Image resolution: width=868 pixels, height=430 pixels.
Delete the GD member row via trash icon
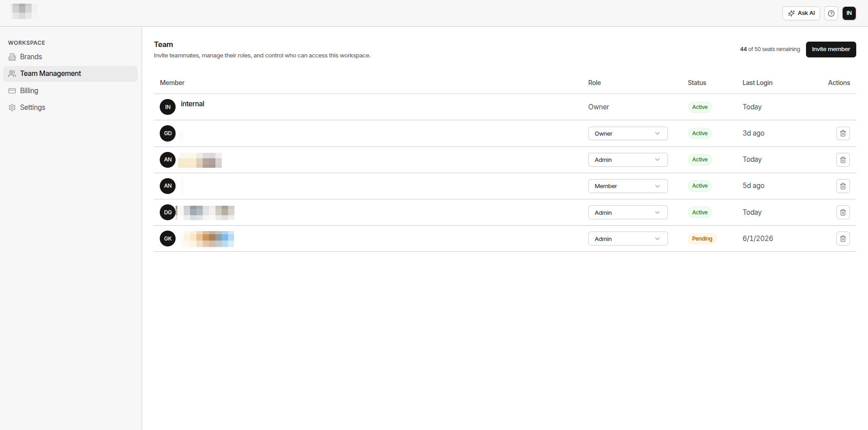[843, 133]
